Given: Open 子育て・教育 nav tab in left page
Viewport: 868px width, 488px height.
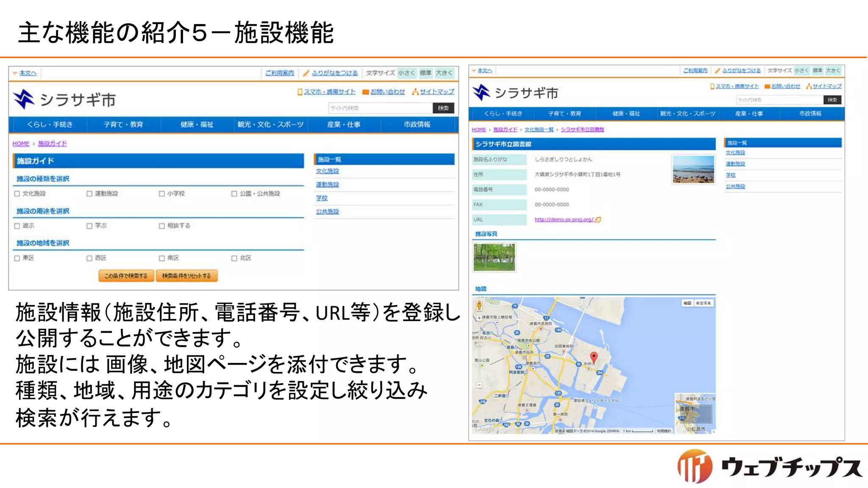Looking at the screenshot, I should point(124,125).
